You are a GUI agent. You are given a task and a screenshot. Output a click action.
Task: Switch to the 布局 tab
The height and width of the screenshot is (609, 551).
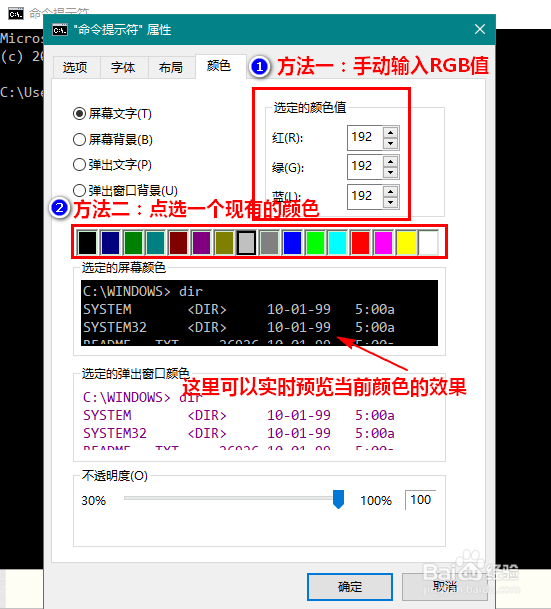tap(171, 68)
